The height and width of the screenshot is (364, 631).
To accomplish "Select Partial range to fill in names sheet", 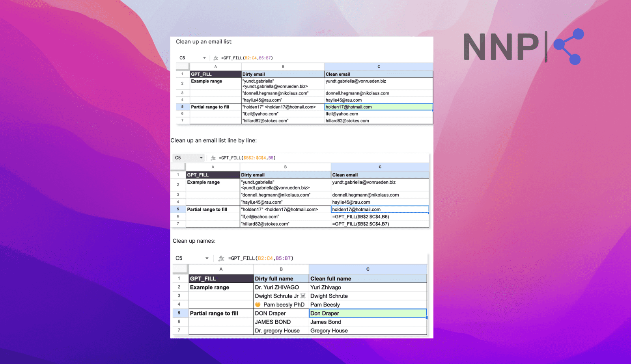I will tap(221, 313).
